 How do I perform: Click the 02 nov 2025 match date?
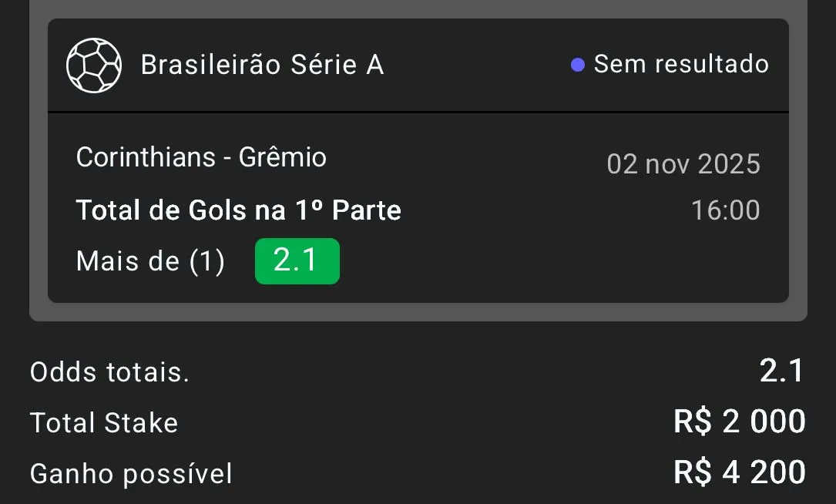[x=683, y=164]
